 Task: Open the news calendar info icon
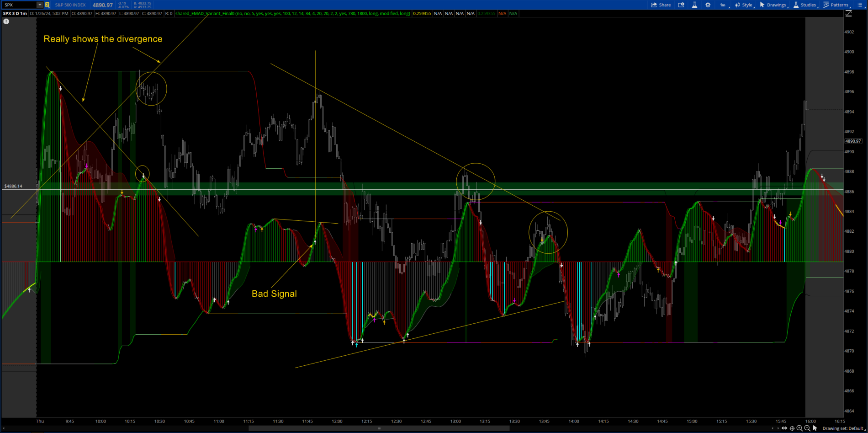pyautogui.click(x=681, y=5)
